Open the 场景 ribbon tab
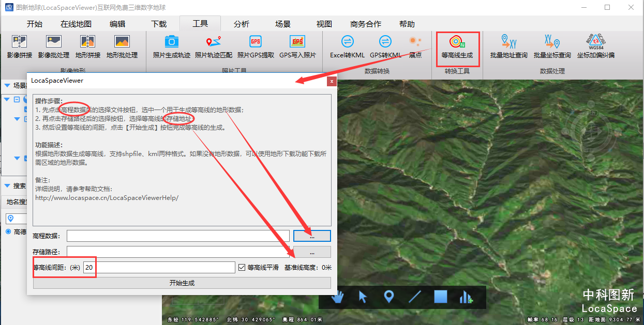The width and height of the screenshot is (644, 325). [x=283, y=24]
